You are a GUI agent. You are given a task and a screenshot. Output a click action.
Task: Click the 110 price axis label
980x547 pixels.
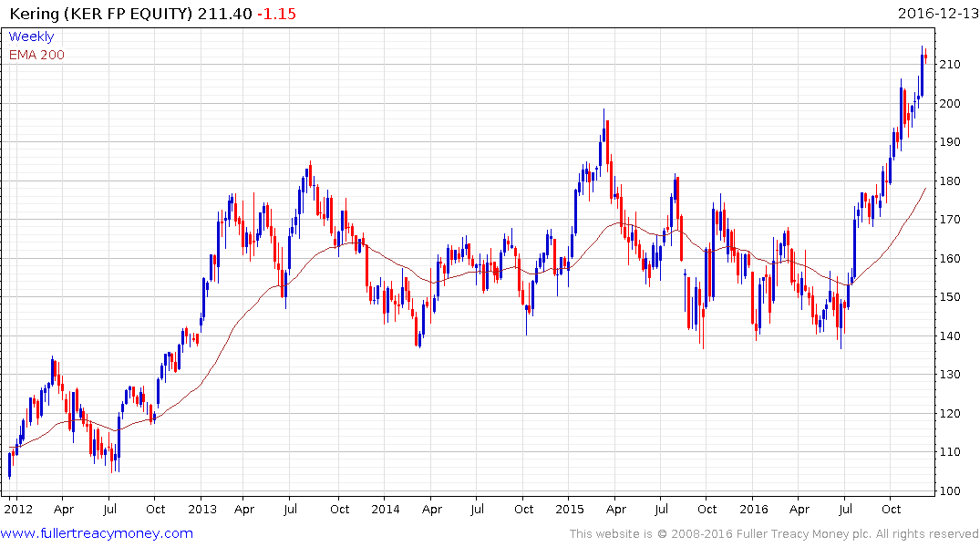[949, 452]
